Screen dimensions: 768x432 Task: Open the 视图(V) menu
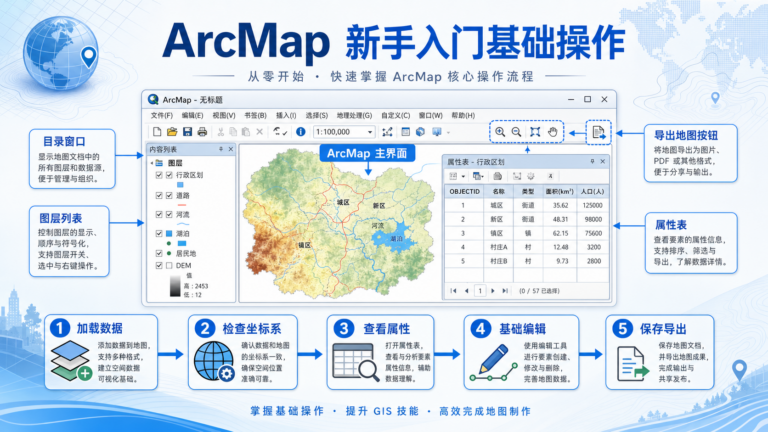click(x=223, y=116)
